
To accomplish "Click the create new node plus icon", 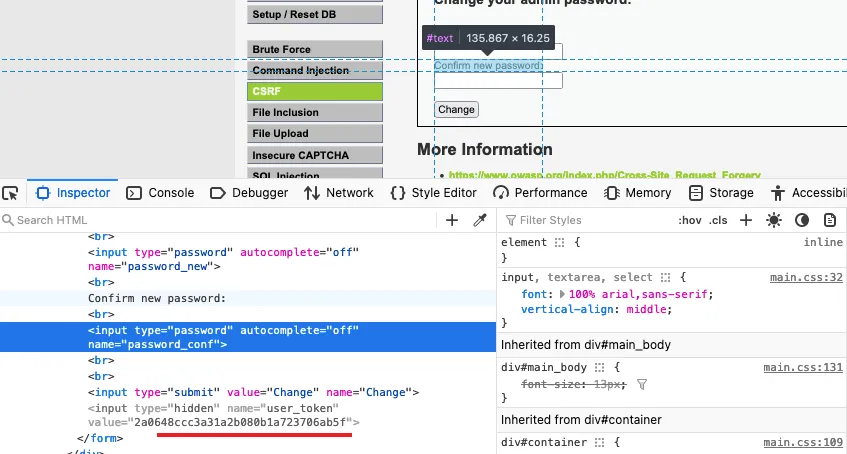I will coord(452,220).
